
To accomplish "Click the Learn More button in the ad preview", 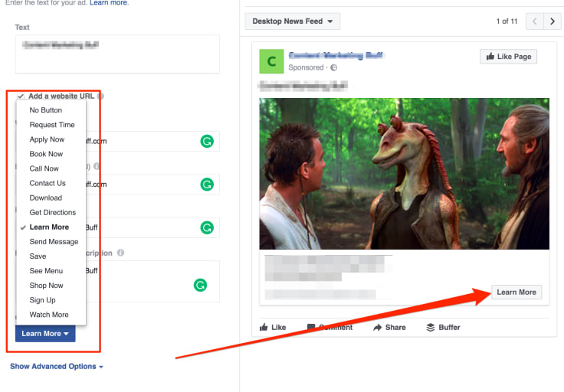I will (x=516, y=292).
